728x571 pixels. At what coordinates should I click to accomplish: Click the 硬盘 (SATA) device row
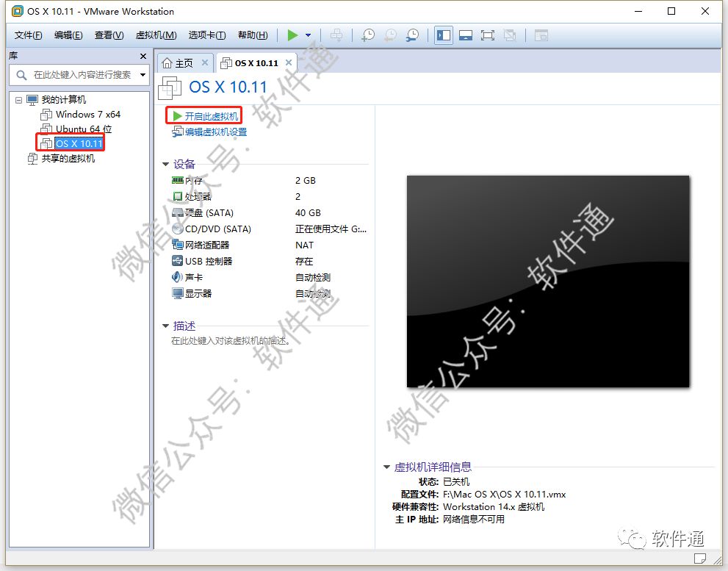(x=269, y=213)
